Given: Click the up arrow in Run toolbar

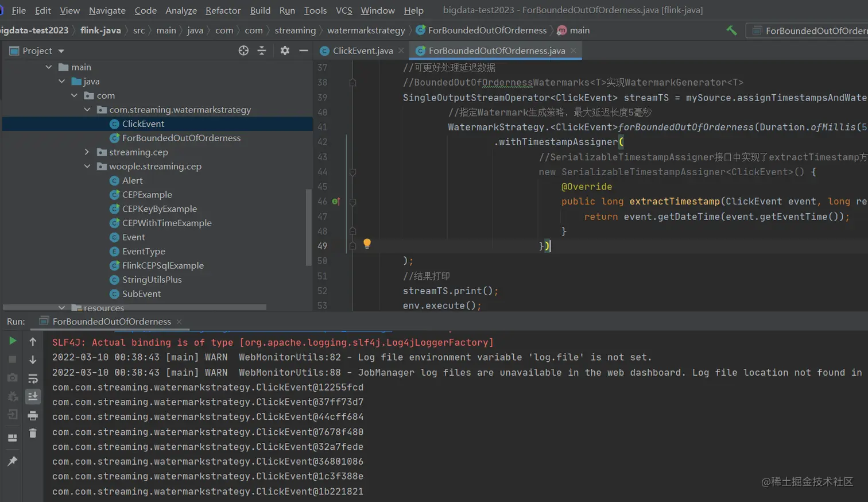Looking at the screenshot, I should point(33,342).
